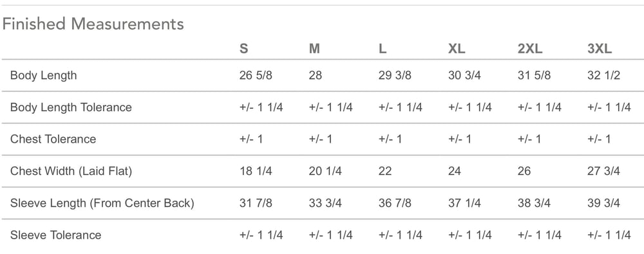Viewport: 644px width, 254px height.
Task: Click the 36 7/8 sleeve length cell
Action: [x=395, y=203]
